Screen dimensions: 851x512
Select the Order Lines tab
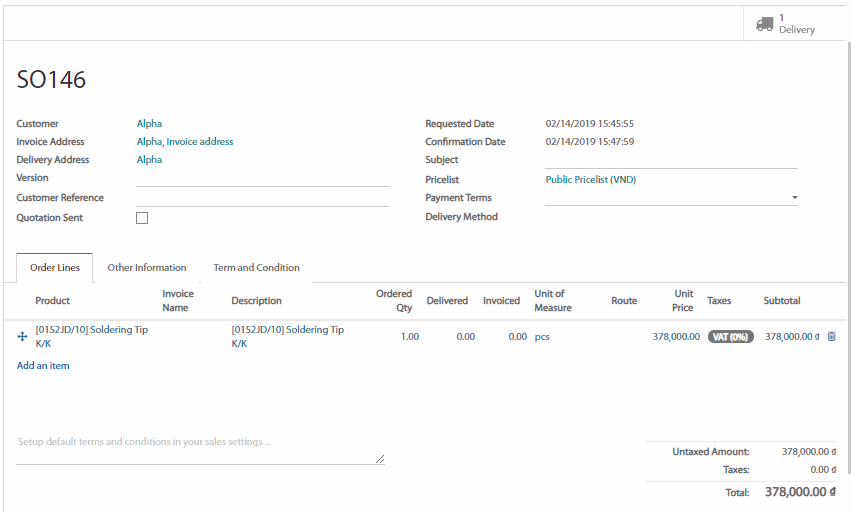coord(55,268)
